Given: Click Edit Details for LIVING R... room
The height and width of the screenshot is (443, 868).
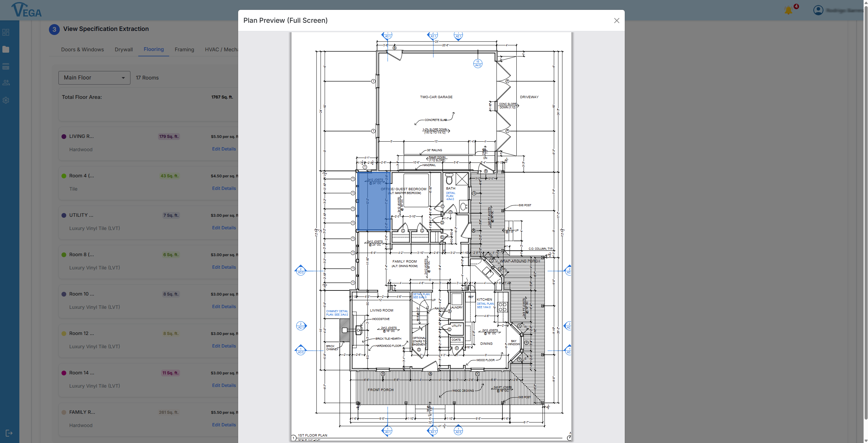Looking at the screenshot, I should click(x=224, y=149).
